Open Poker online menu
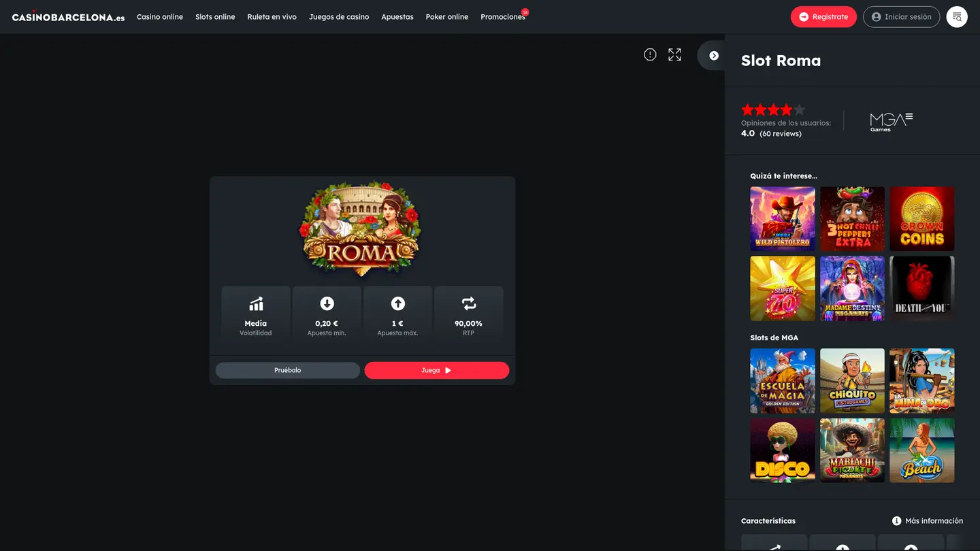This screenshot has width=980, height=551. [x=447, y=17]
